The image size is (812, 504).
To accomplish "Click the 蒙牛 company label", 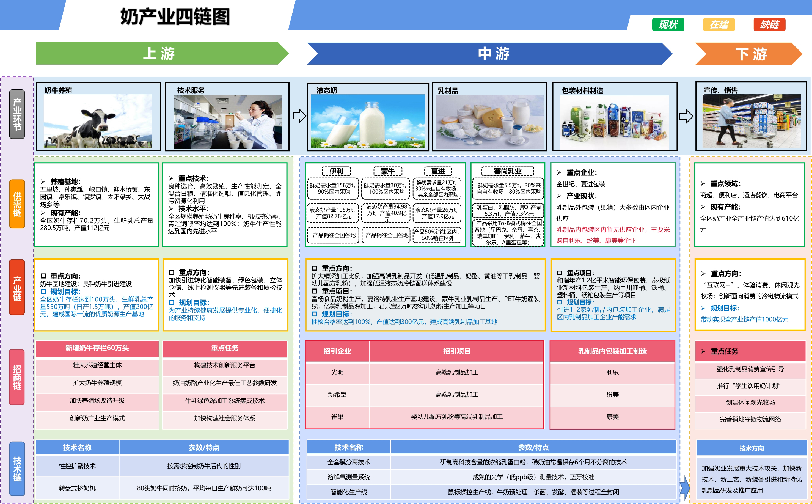I will (388, 171).
